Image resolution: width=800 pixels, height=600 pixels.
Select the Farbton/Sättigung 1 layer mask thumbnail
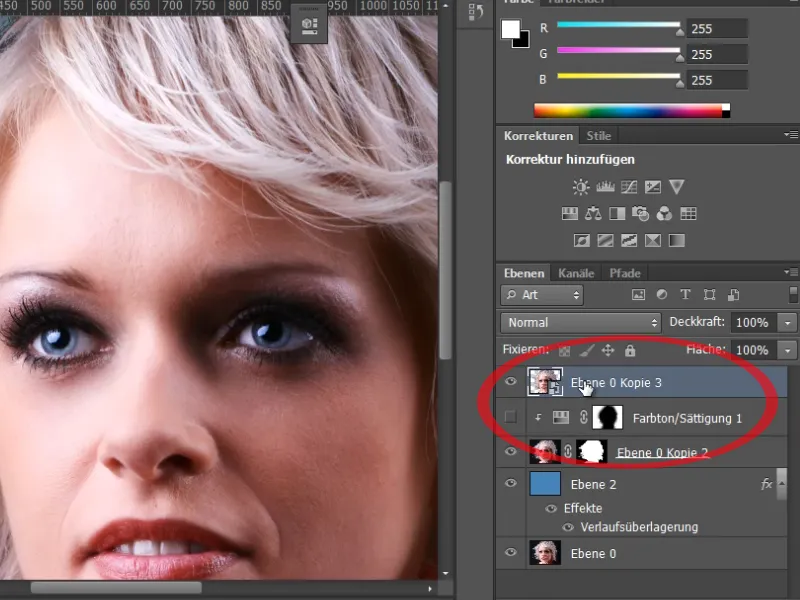coord(607,417)
